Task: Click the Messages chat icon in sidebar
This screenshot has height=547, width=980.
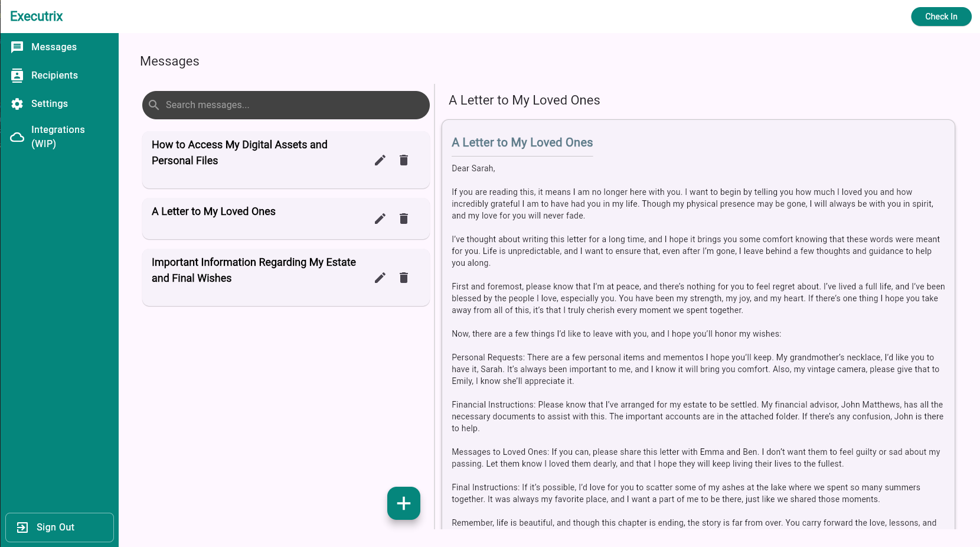Action: click(x=17, y=47)
